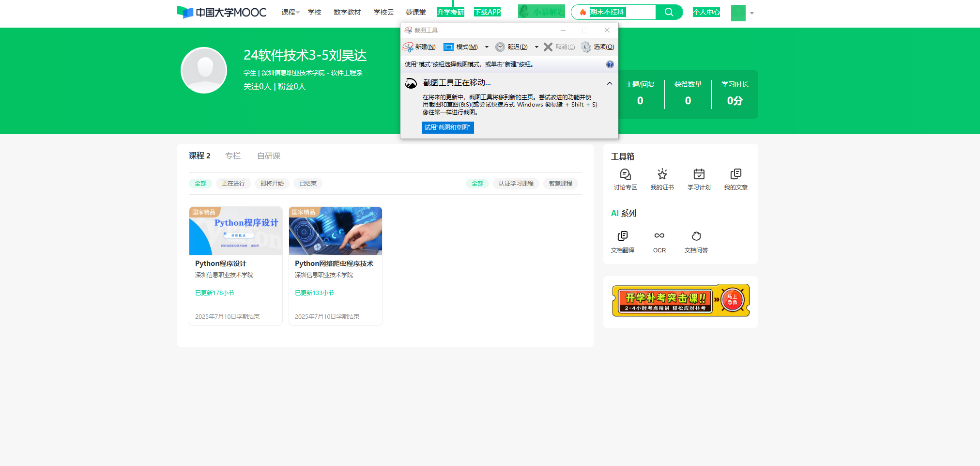Select the right 全部 course type filter
The height and width of the screenshot is (466, 980).
(x=477, y=184)
